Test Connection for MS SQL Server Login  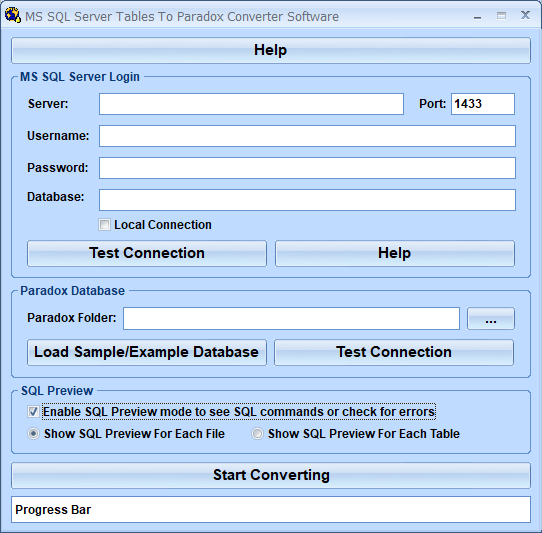tap(147, 253)
